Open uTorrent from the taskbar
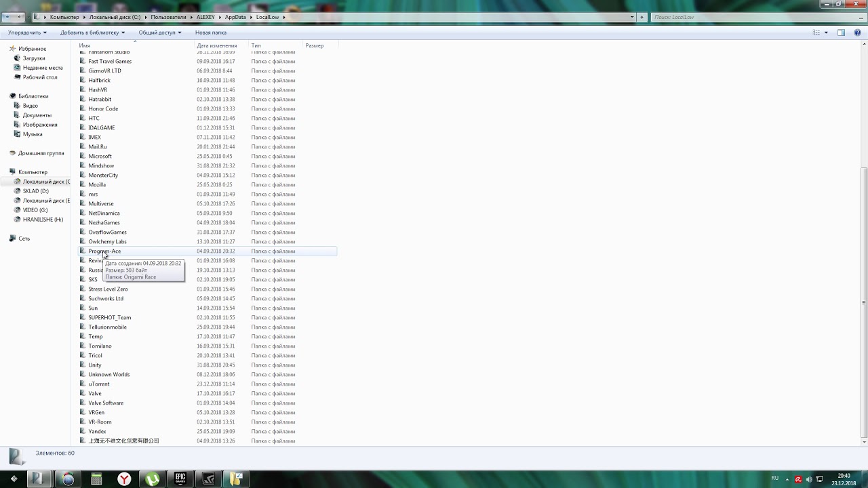Screen dimensions: 868x488 [153, 479]
